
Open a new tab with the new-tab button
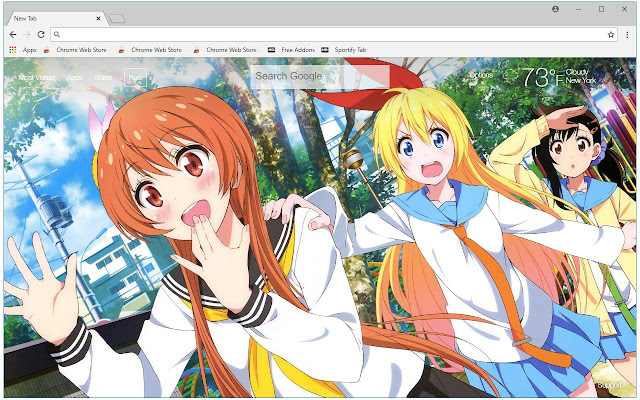point(117,19)
